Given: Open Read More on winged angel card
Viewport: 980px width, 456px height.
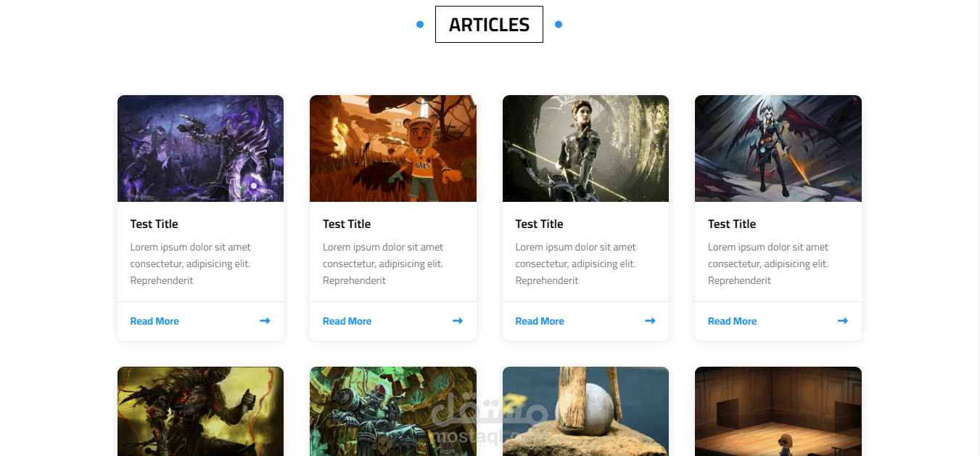Looking at the screenshot, I should coord(732,321).
